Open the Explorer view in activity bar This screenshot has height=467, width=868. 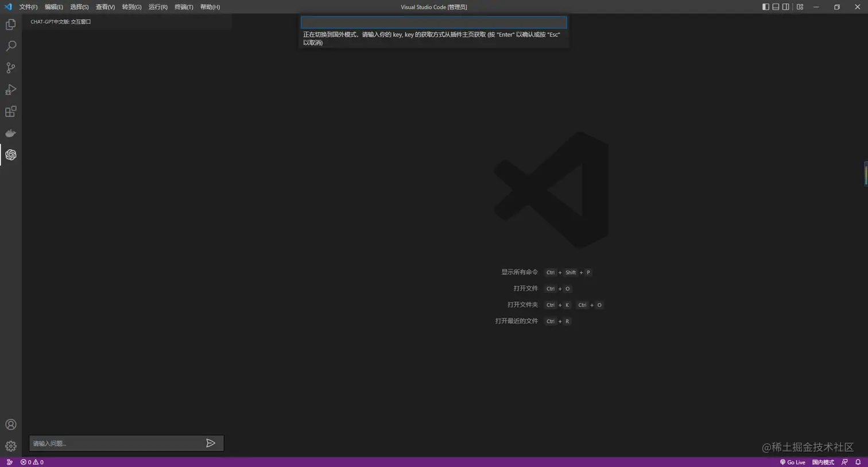click(x=11, y=25)
